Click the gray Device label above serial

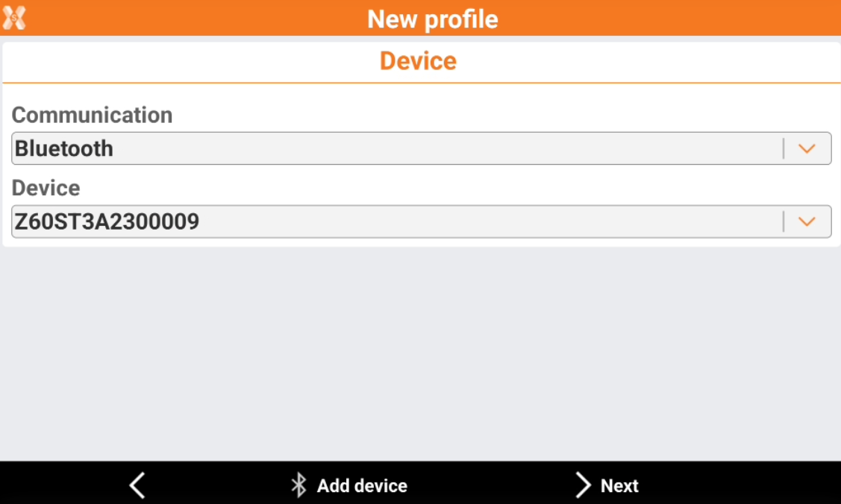click(x=46, y=188)
